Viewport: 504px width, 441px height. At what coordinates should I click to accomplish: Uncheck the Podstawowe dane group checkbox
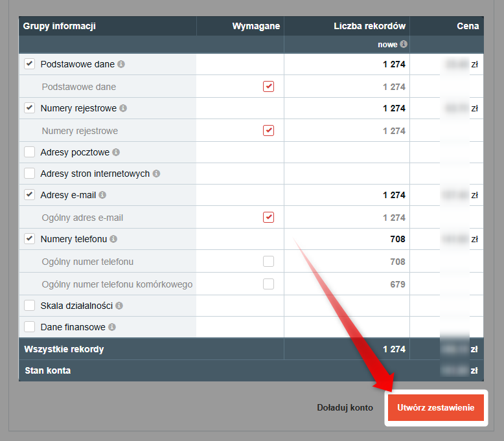[x=29, y=64]
